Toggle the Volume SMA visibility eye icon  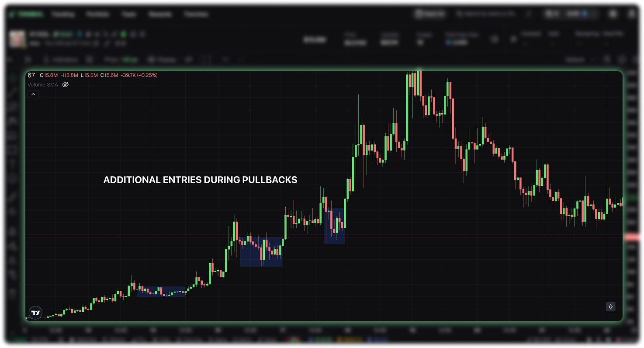tap(66, 85)
